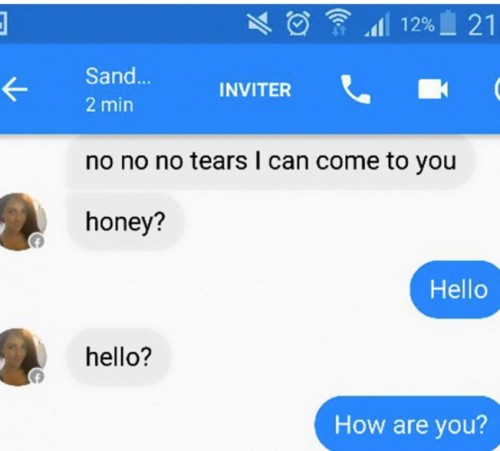Tap the '2 min' last active status

[x=109, y=105]
